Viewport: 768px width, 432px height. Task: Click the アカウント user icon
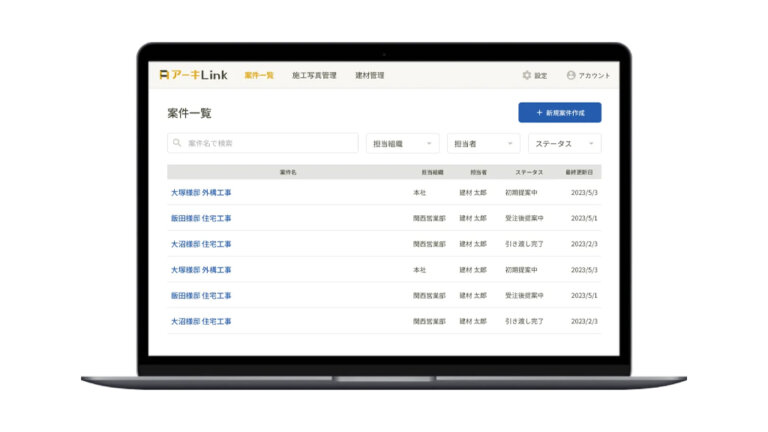[571, 75]
